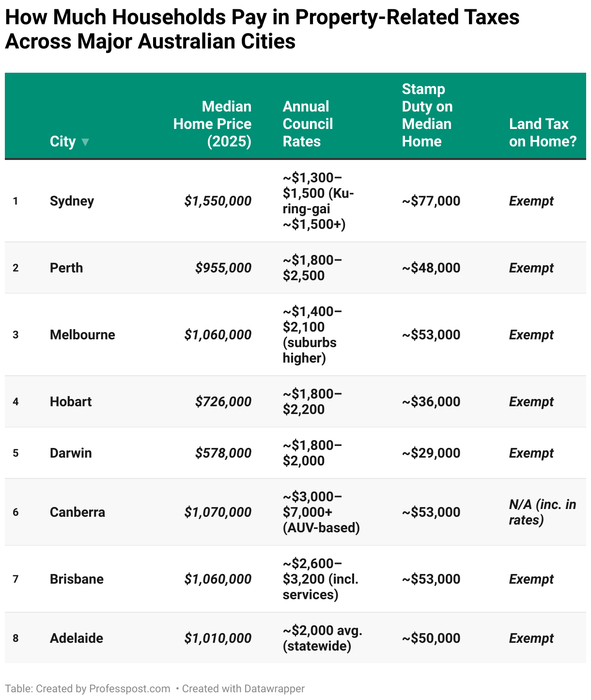Click Sydney's $1,550,000 median price
This screenshot has height=700, width=591.
(218, 201)
